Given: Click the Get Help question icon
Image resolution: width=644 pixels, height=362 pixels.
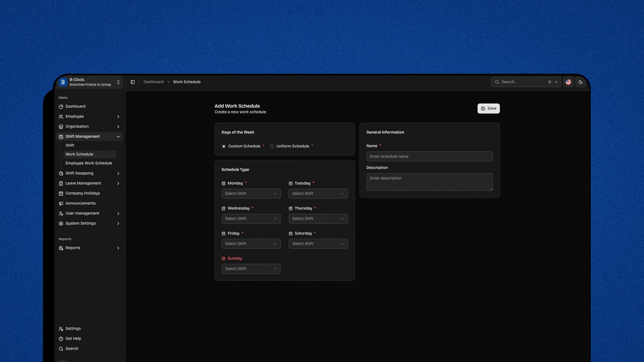Looking at the screenshot, I should pos(61,339).
